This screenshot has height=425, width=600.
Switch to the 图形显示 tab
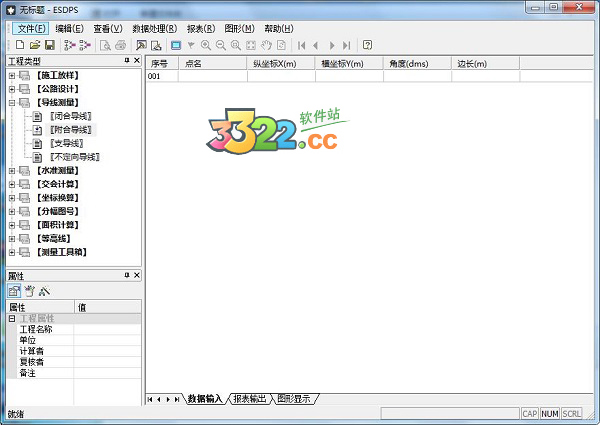pos(293,399)
